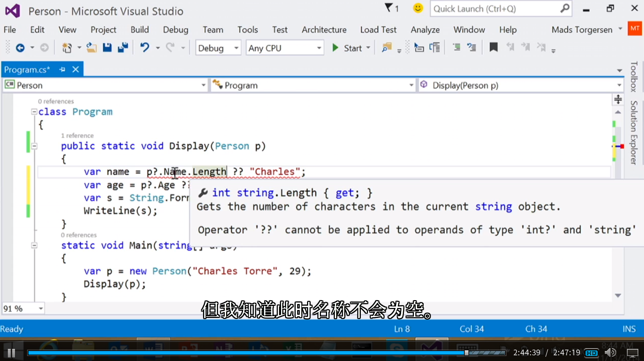Viewport: 644px width, 361px height.
Task: Open the Debug menu
Action: coord(176,30)
